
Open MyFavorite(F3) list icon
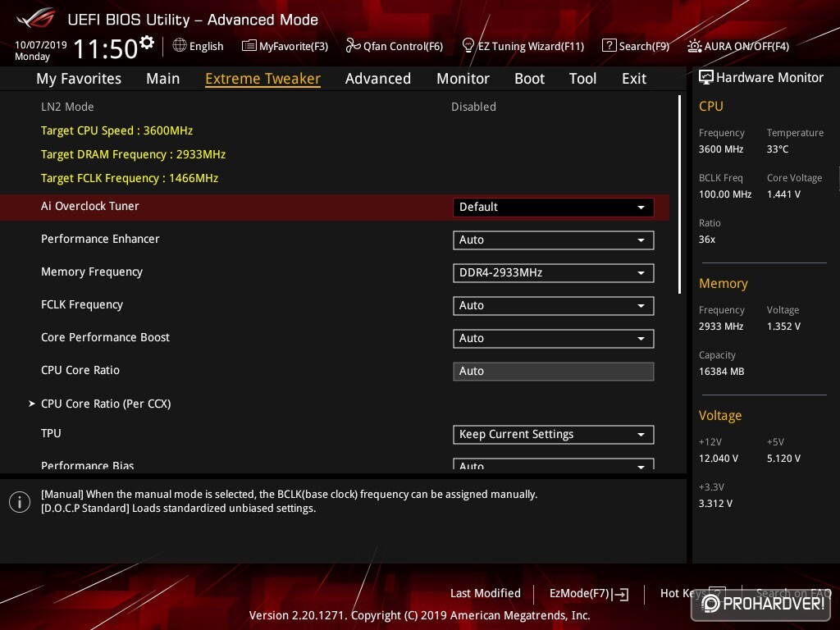[x=249, y=46]
